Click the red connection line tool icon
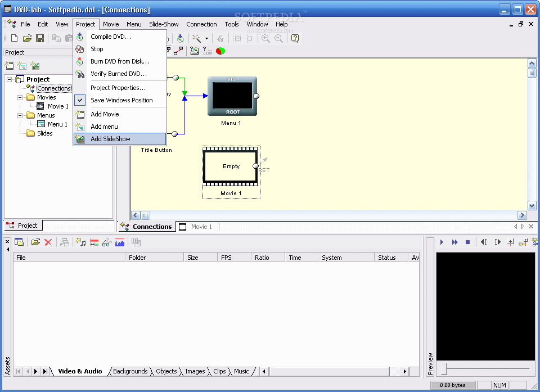The height and width of the screenshot is (392, 540). pyautogui.click(x=178, y=51)
